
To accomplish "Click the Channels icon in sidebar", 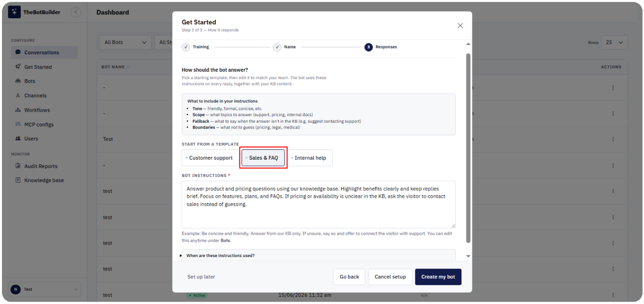I will point(18,95).
